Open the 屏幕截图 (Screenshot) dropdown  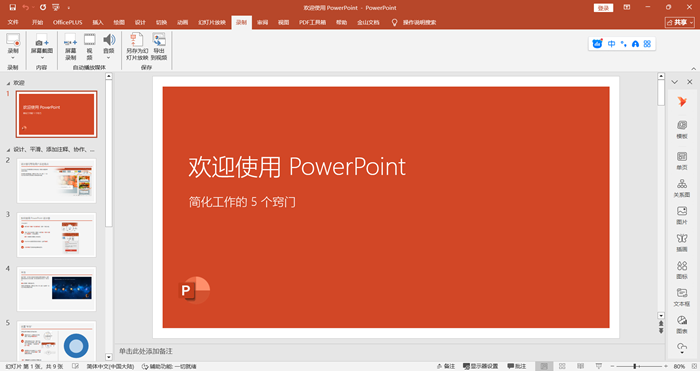(42, 47)
